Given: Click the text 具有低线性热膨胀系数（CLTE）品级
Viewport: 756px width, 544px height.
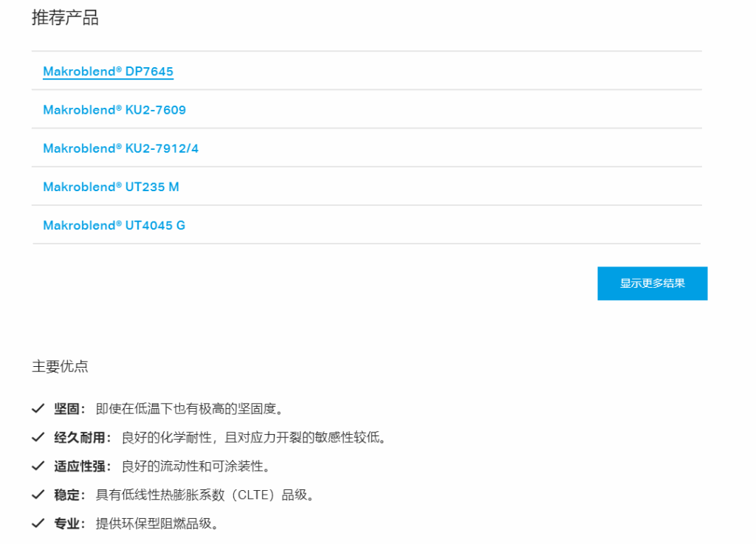Looking at the screenshot, I should pos(205,495).
